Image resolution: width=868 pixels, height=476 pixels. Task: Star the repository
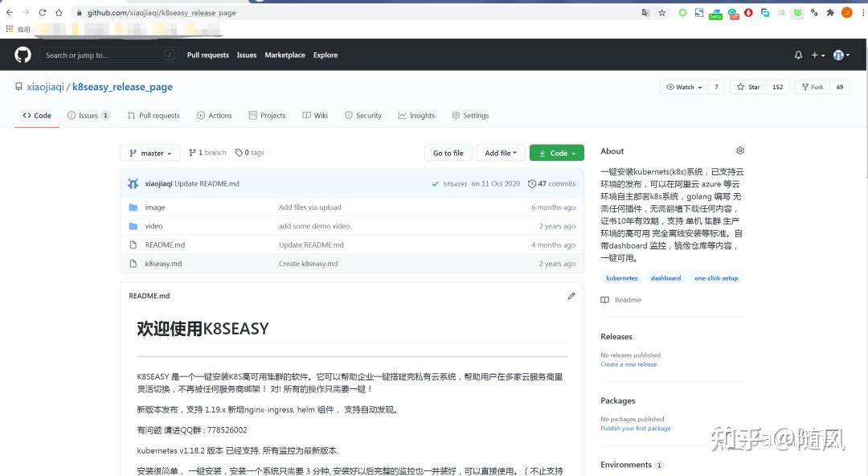tap(748, 87)
